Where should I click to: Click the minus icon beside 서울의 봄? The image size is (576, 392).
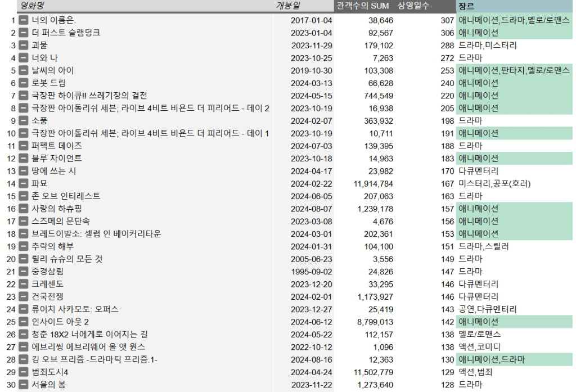click(x=23, y=385)
